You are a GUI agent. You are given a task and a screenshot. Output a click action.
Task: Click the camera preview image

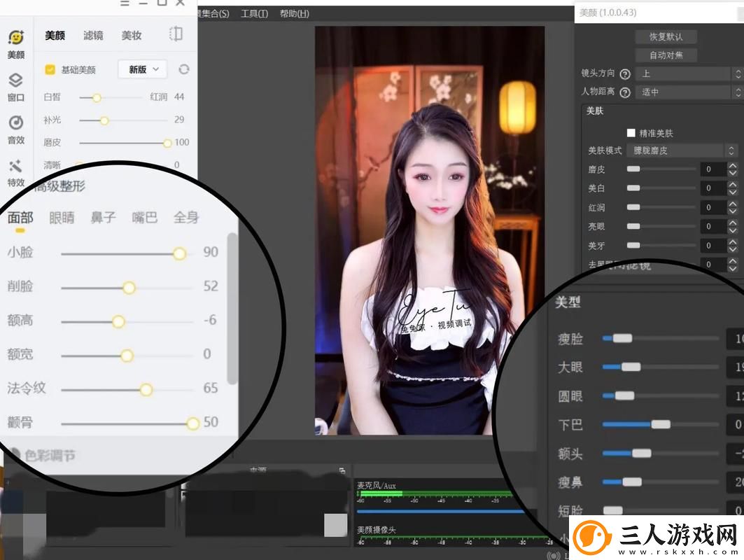pos(430,230)
